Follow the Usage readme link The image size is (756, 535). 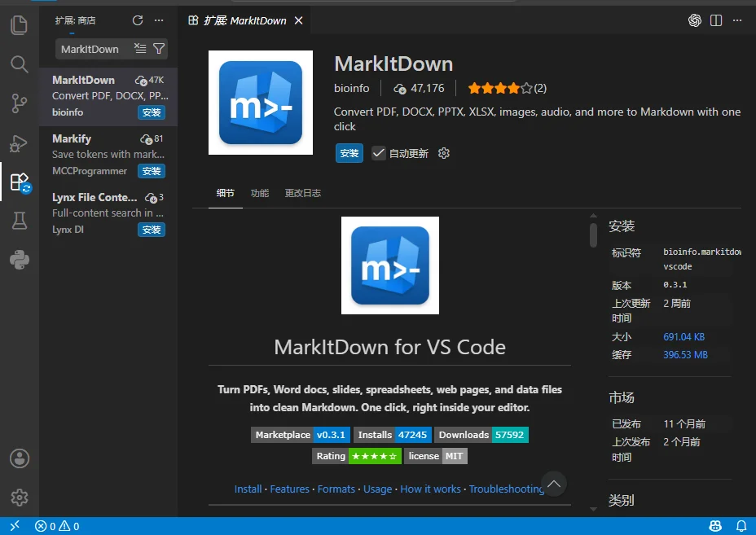377,489
